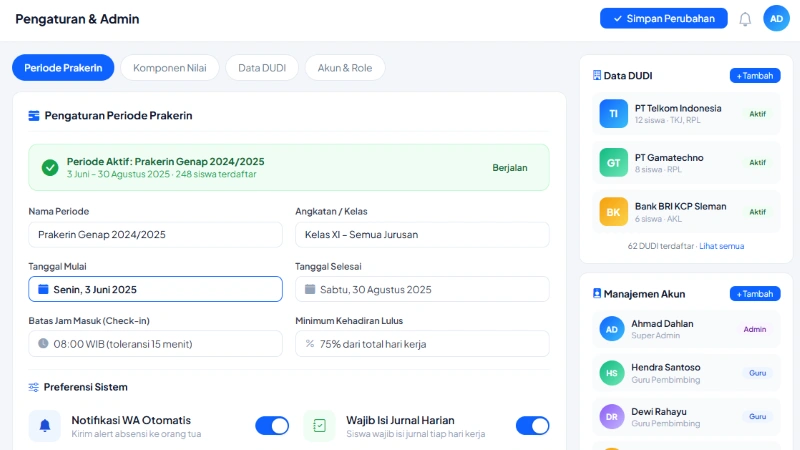The width and height of the screenshot is (800, 450).
Task: Click Tambah button in Data DUDI panel
Action: [755, 76]
